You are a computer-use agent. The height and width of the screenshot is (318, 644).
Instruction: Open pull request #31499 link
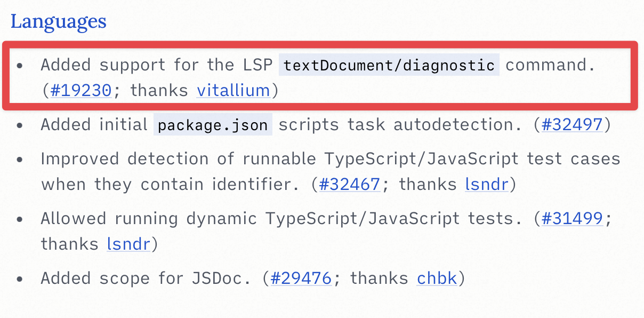pyautogui.click(x=572, y=218)
